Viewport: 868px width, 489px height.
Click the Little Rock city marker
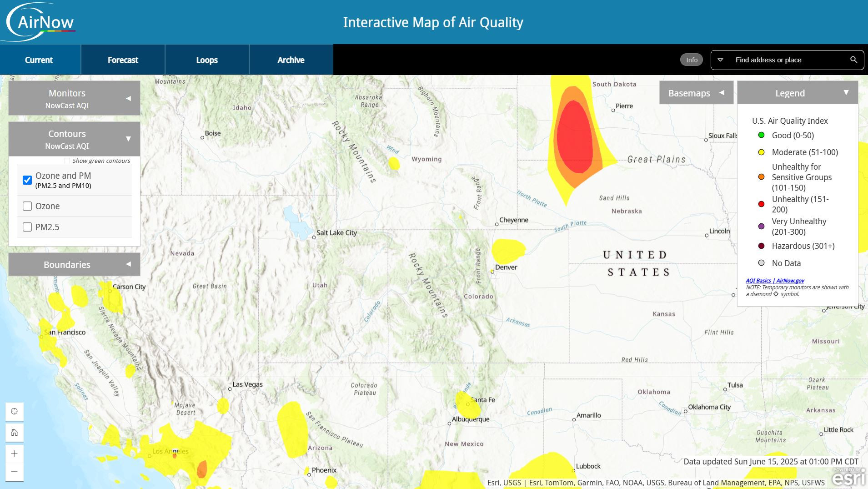[821, 434]
